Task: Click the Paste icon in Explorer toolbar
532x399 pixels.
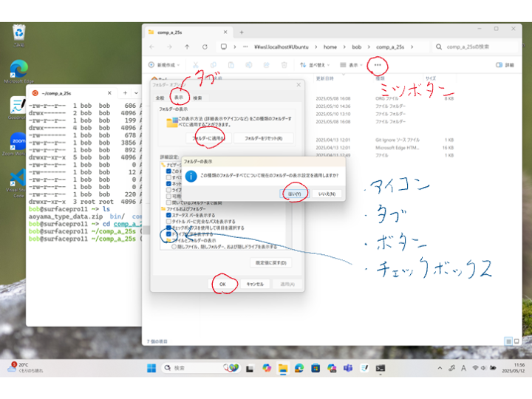Action: 231,65
